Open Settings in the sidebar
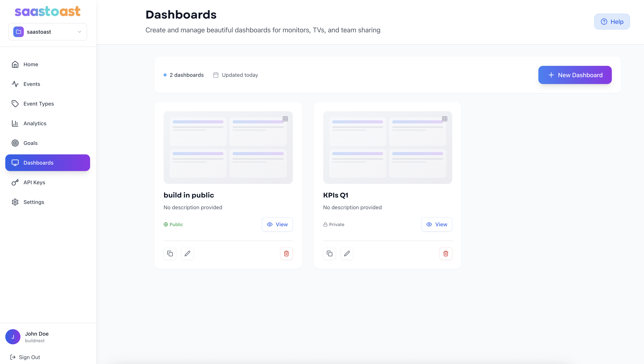This screenshot has height=364, width=644. [x=34, y=202]
